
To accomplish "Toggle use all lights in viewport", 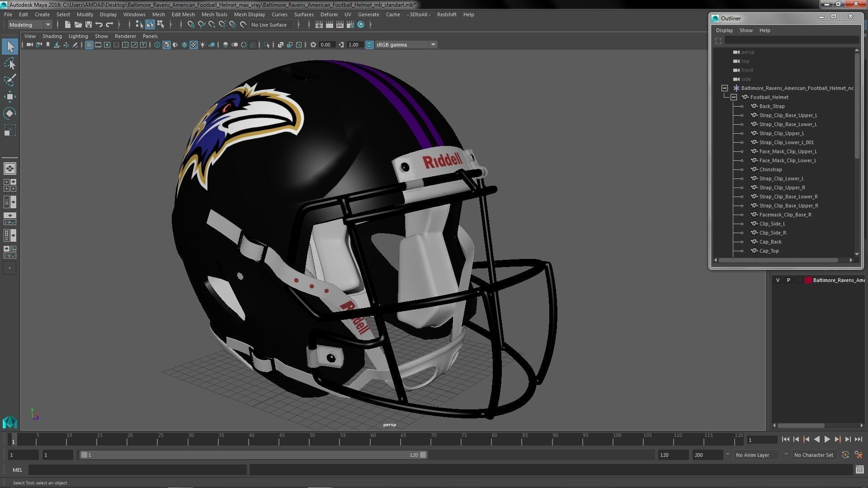I will coord(203,45).
